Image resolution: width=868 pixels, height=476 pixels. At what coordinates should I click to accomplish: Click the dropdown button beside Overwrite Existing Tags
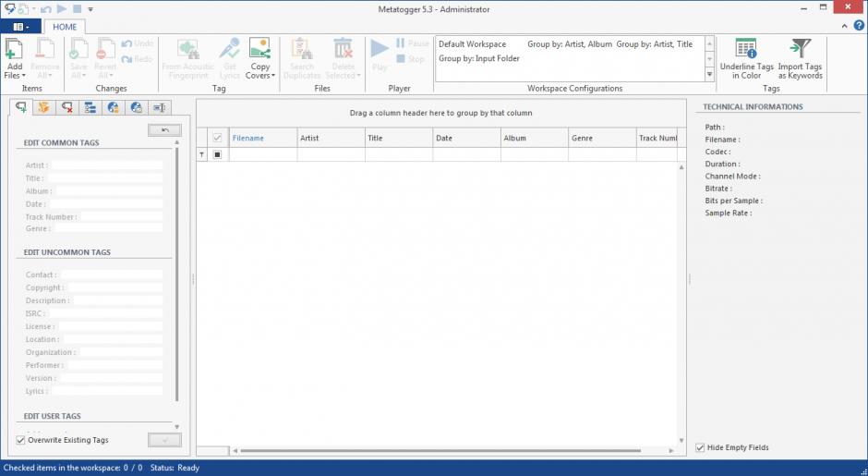164,440
